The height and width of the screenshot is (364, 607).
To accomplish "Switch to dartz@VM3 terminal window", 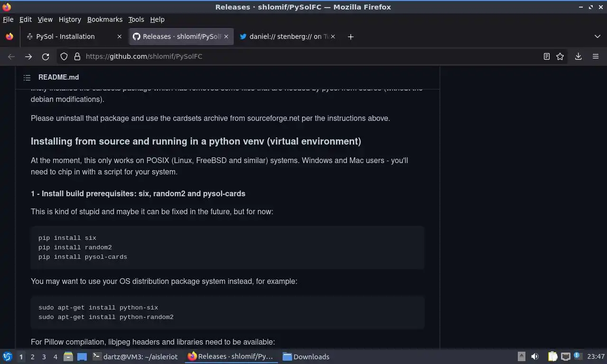I will click(136, 356).
